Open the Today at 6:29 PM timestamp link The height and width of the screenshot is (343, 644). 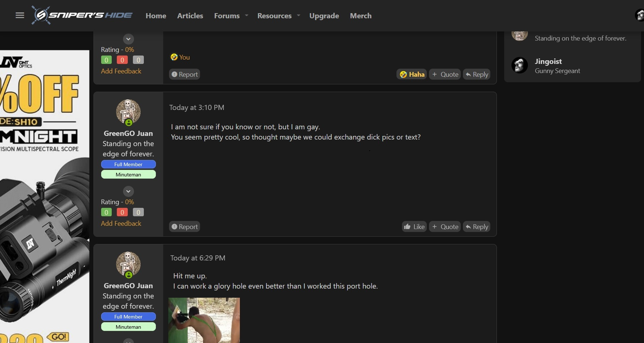pos(198,258)
